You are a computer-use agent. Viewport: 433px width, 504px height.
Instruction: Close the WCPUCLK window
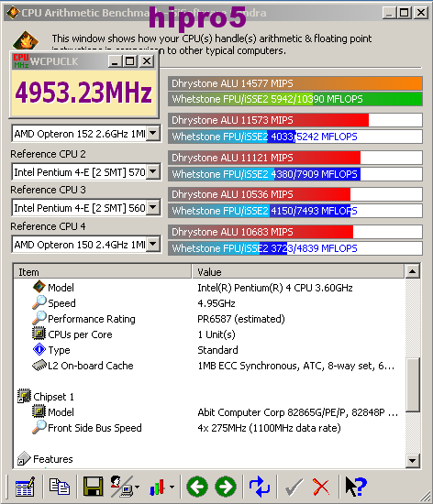click(147, 61)
